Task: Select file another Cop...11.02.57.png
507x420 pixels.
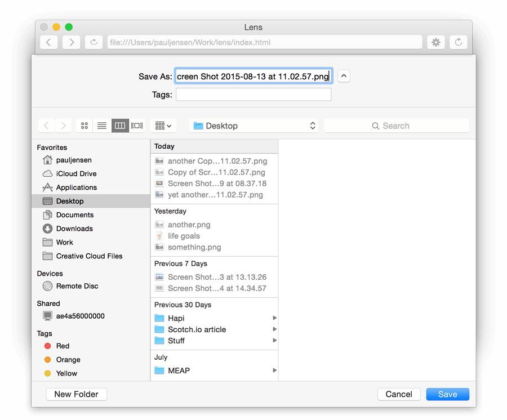Action: point(215,161)
